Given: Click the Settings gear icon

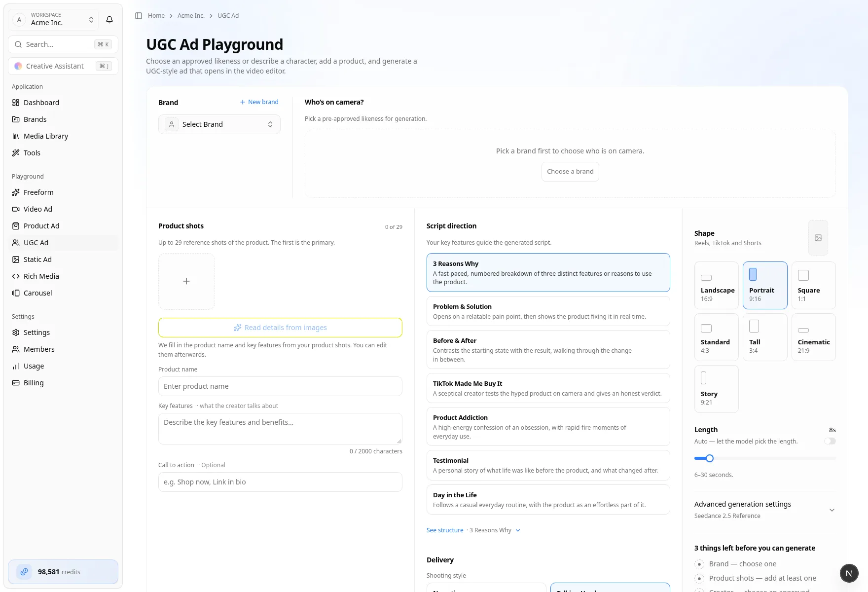Looking at the screenshot, I should tap(16, 333).
